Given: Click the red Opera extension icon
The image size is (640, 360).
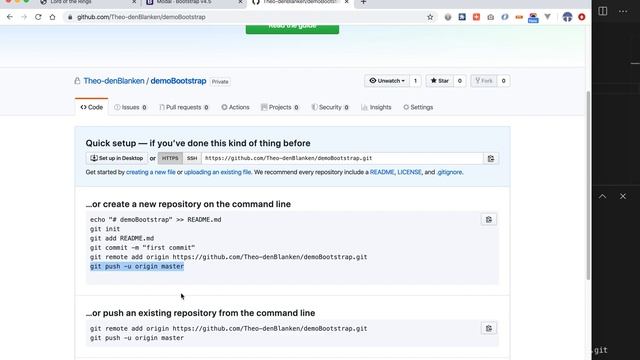Looking at the screenshot, I should pos(582,17).
